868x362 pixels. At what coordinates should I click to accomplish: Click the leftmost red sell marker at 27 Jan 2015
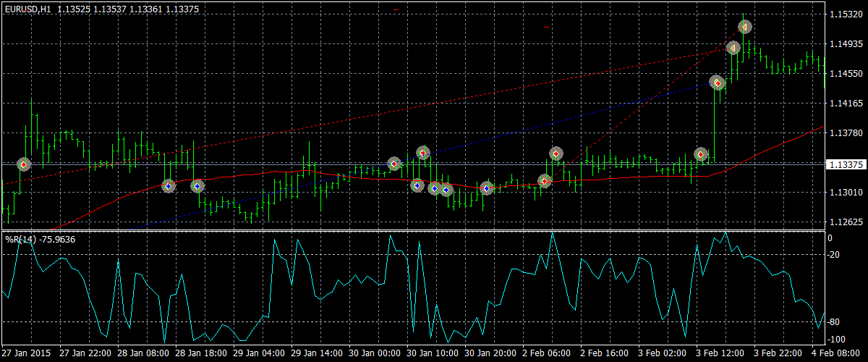[x=24, y=164]
